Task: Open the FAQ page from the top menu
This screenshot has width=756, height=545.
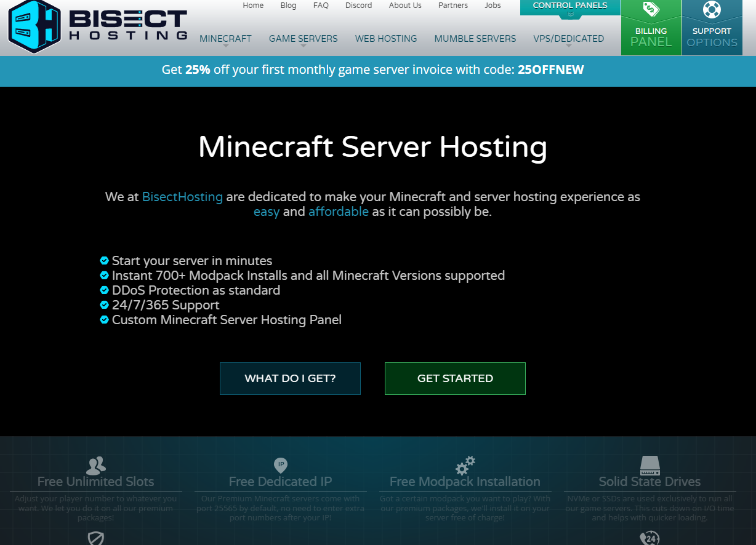Action: [321, 6]
